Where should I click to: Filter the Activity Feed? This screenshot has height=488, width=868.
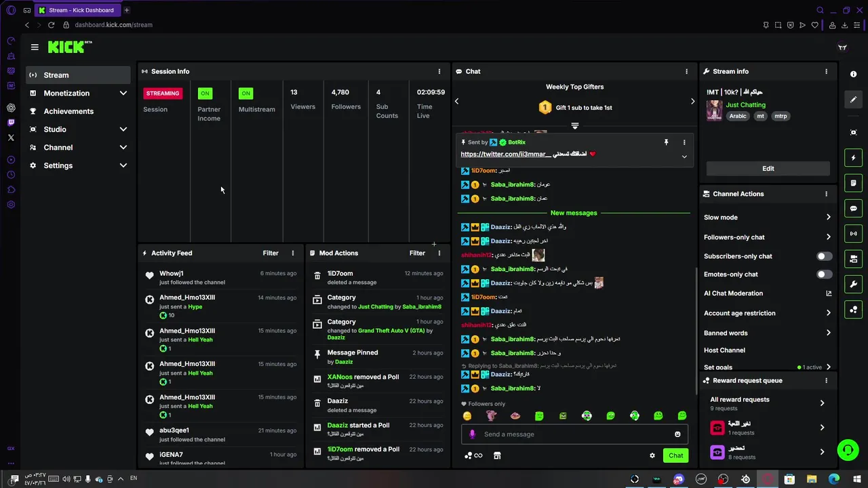(271, 253)
